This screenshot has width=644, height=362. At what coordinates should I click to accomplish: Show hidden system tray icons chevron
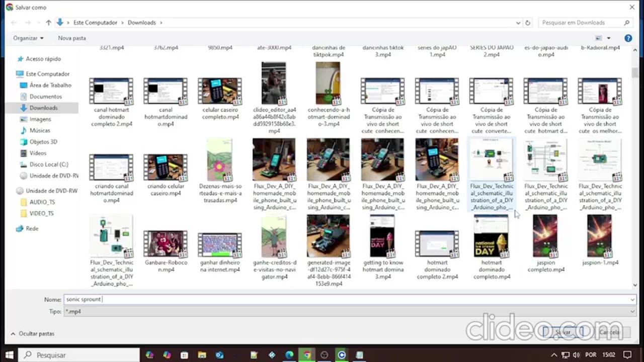pyautogui.click(x=554, y=355)
